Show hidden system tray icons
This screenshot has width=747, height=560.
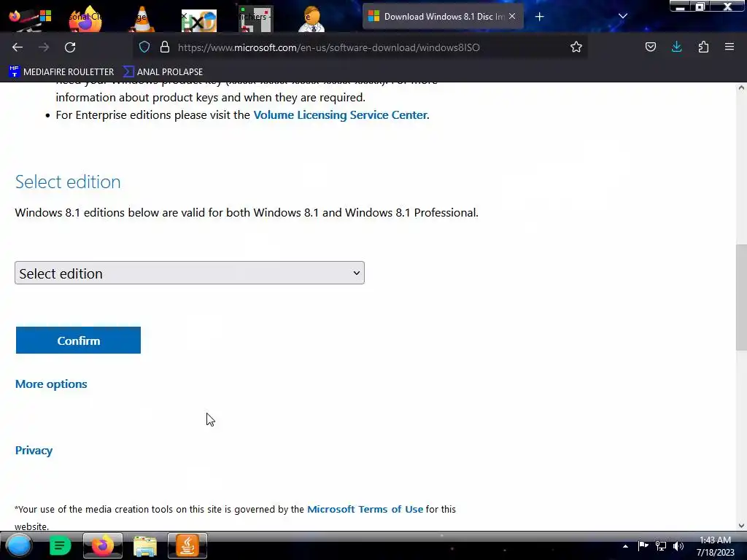pyautogui.click(x=625, y=546)
